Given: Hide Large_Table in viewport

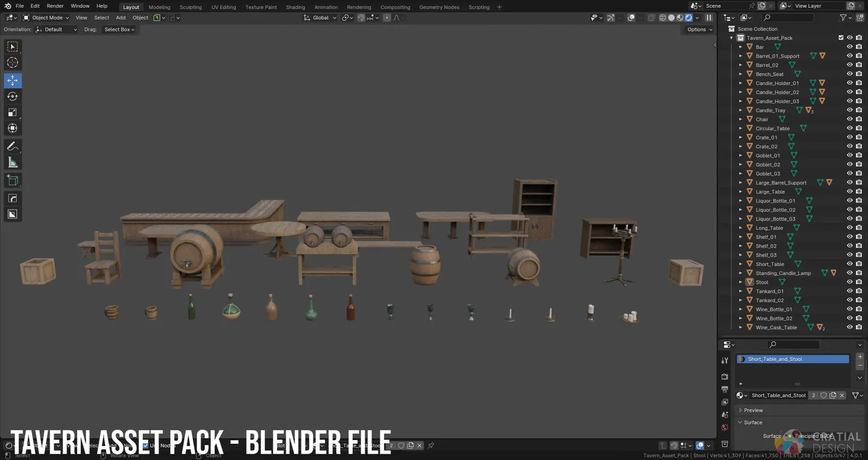Looking at the screenshot, I should (849, 191).
